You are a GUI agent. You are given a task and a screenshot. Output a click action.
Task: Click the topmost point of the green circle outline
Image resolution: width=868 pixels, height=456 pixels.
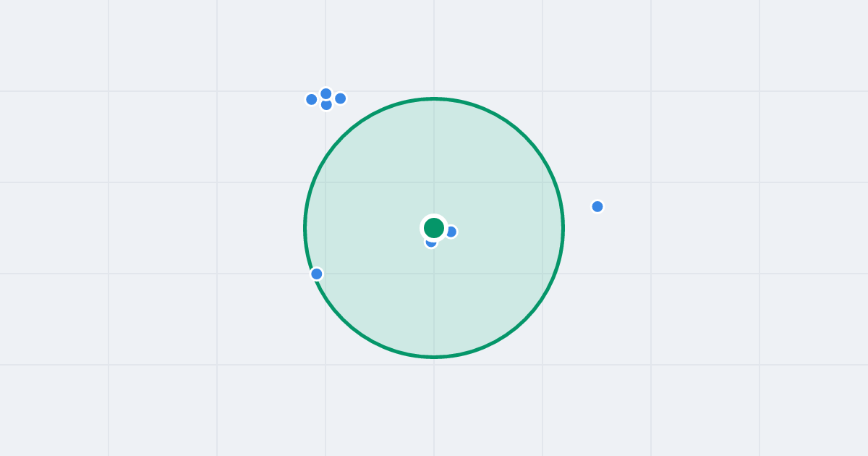(x=434, y=98)
